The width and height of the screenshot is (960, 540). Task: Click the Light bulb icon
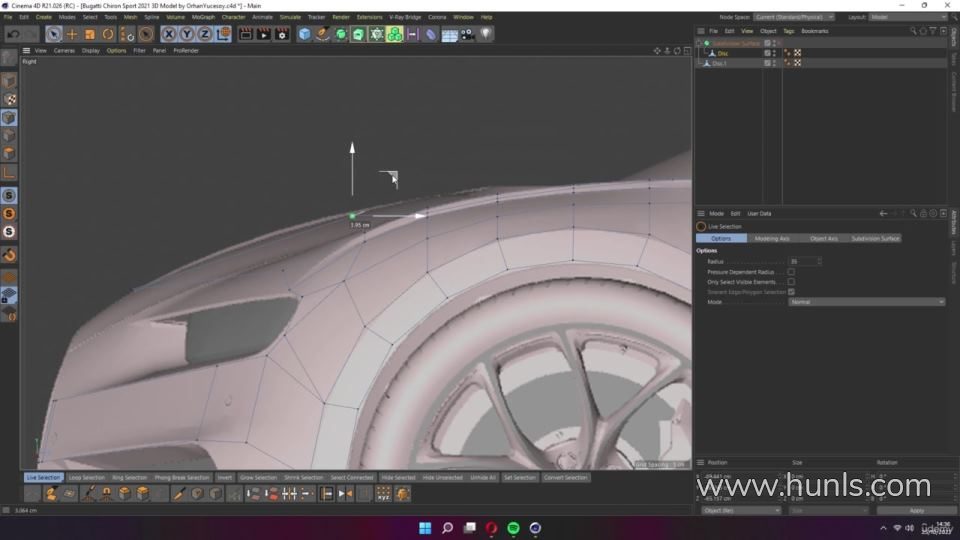tap(486, 34)
